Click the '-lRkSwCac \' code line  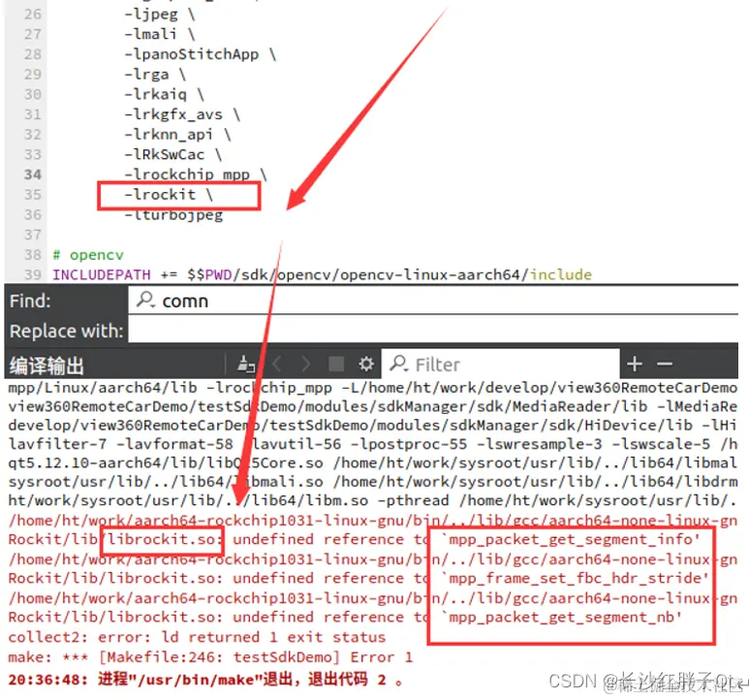click(172, 155)
